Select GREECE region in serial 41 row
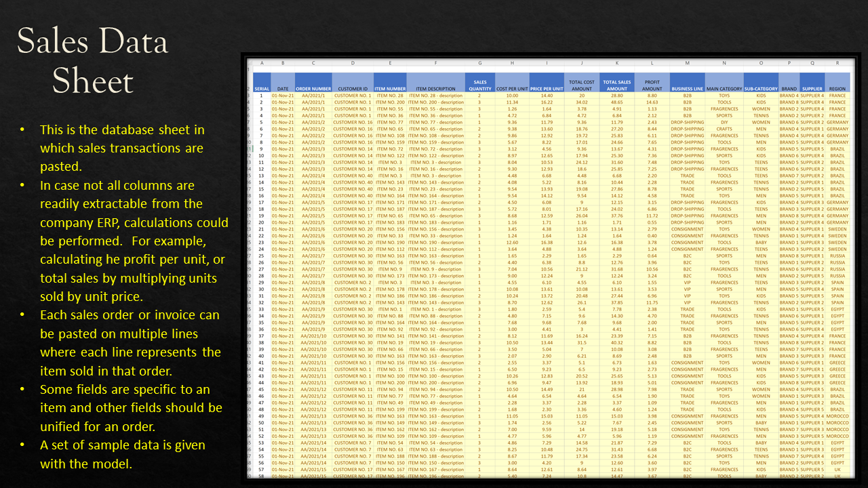The width and height of the screenshot is (868, 488). [837, 362]
